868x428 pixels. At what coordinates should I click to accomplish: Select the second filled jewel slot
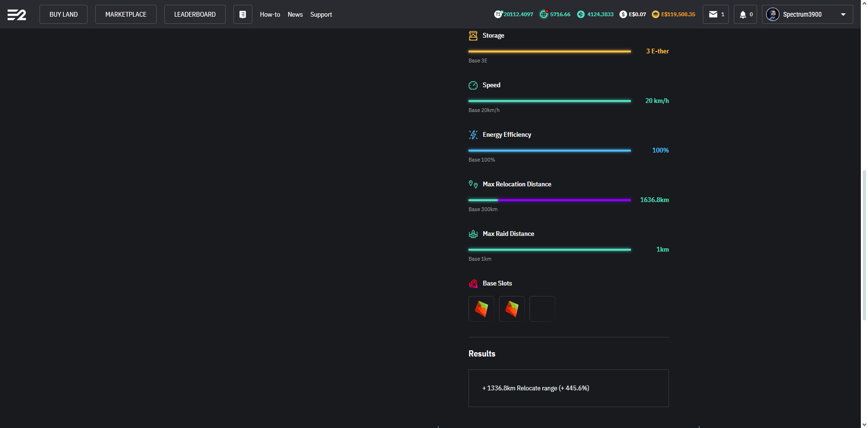point(511,309)
